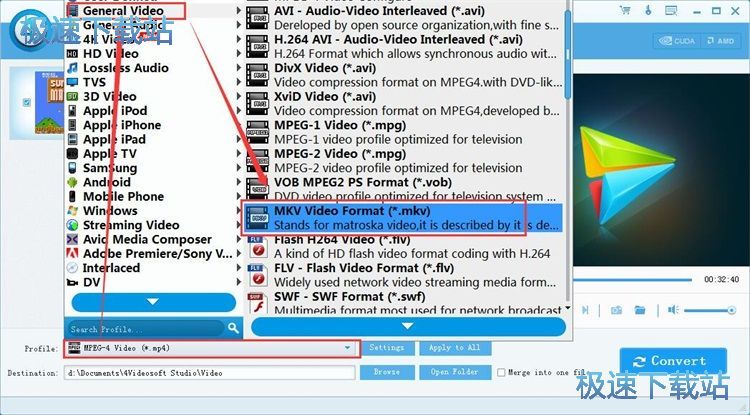Toggle the AMD acceleration button

[x=721, y=41]
